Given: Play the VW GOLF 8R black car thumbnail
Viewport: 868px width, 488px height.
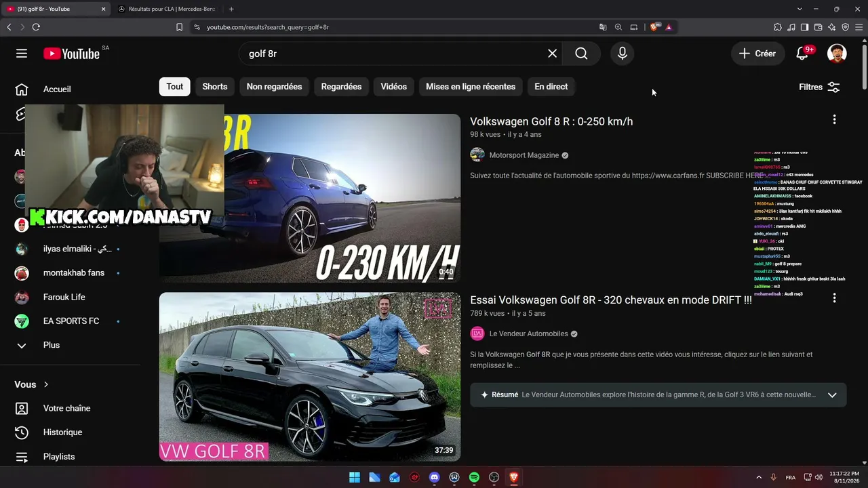Looking at the screenshot, I should 310,377.
